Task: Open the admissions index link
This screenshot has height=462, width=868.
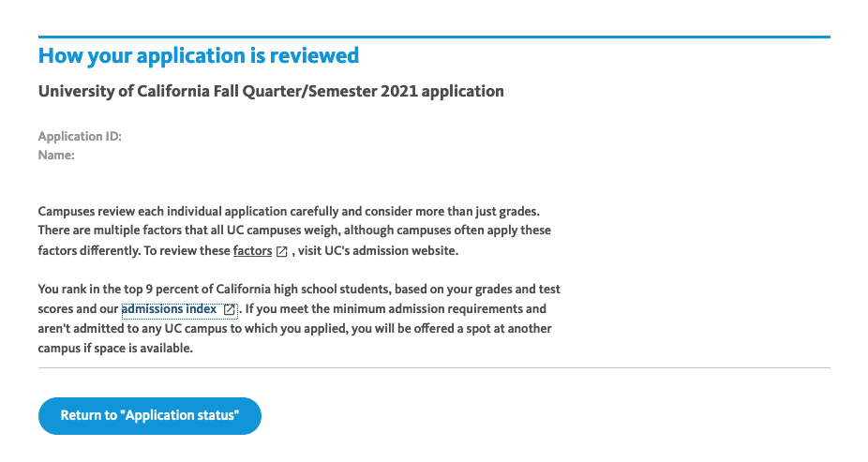Action: [169, 308]
